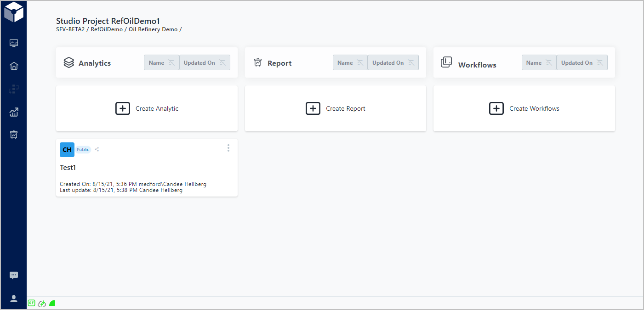Click the Create Analytic button
This screenshot has height=310, width=644.
147,109
